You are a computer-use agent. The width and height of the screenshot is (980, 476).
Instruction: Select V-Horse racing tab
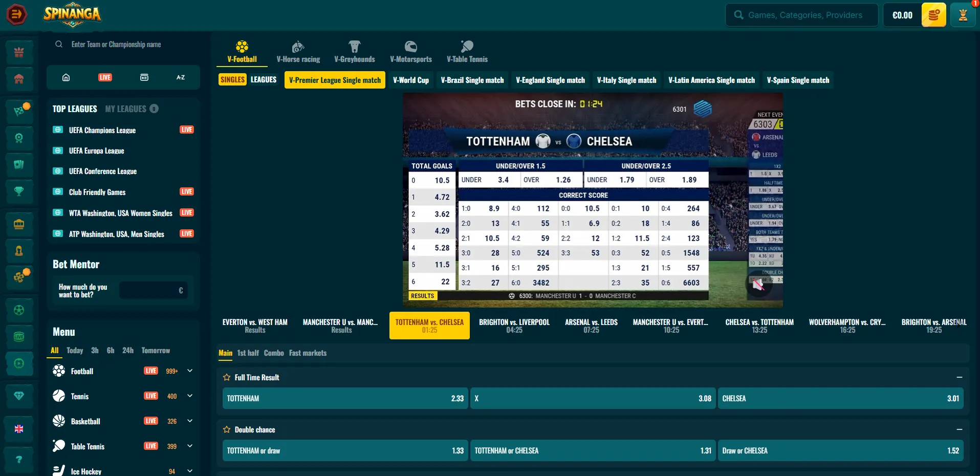298,52
